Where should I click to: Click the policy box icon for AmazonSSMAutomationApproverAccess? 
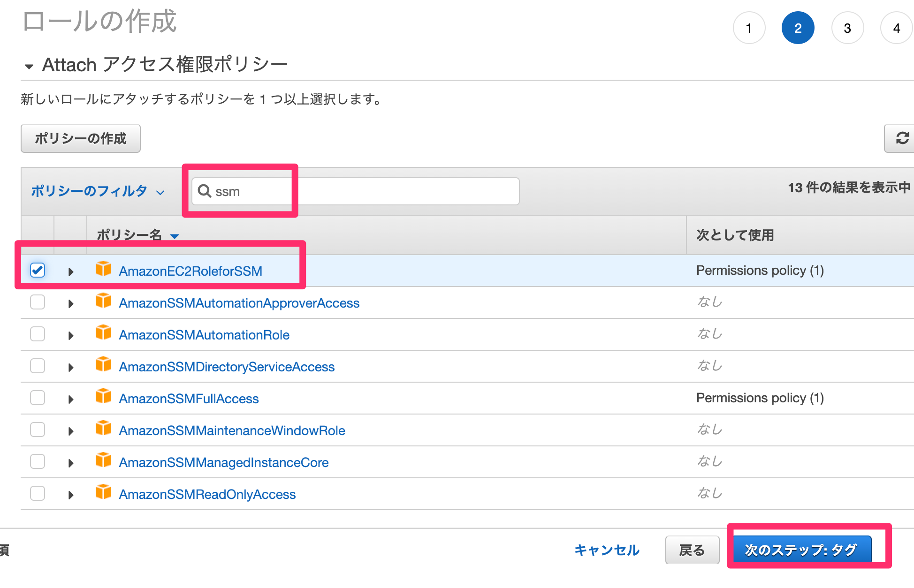(103, 301)
